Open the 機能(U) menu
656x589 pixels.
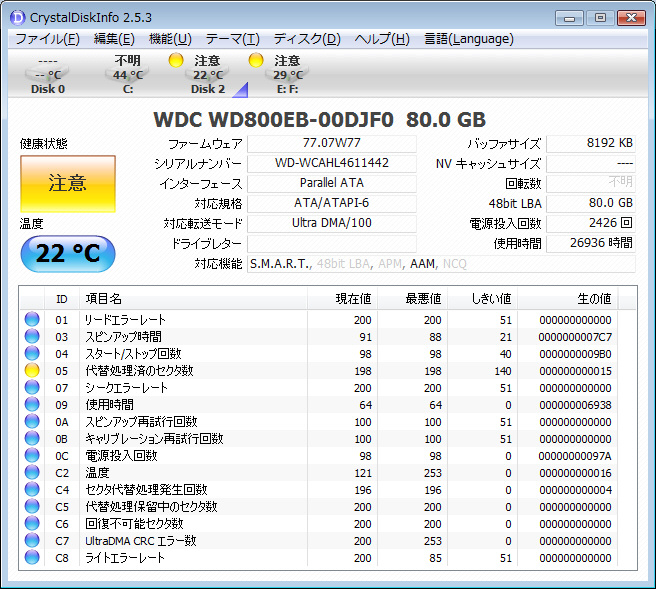(x=169, y=39)
